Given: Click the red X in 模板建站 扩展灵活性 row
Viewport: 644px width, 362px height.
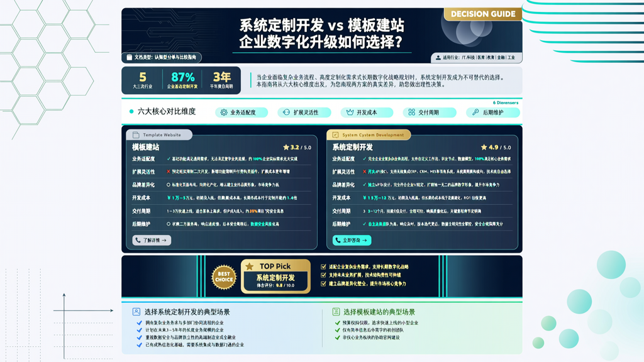Looking at the screenshot, I should coord(169,172).
